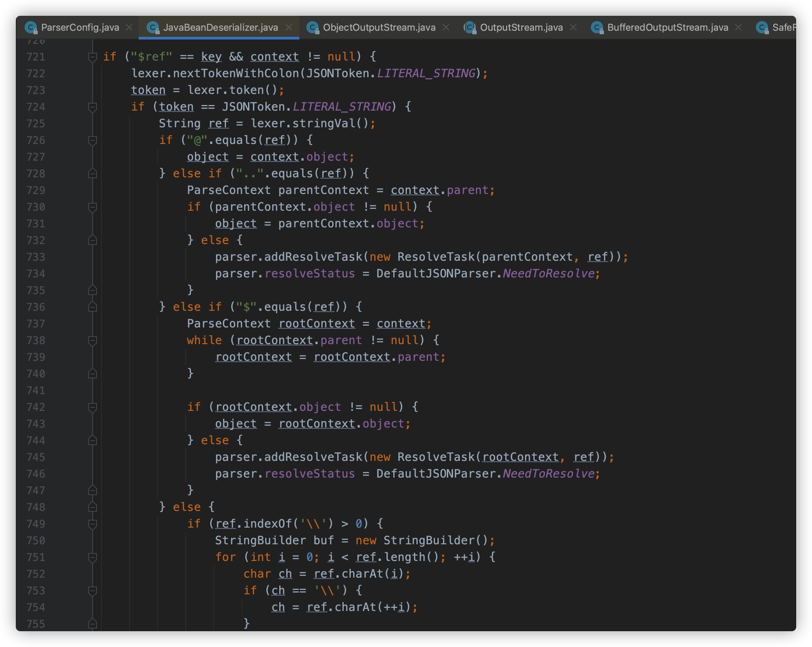This screenshot has width=812, height=647.
Task: Click lexer.stringVal() on line 725
Action: [309, 123]
